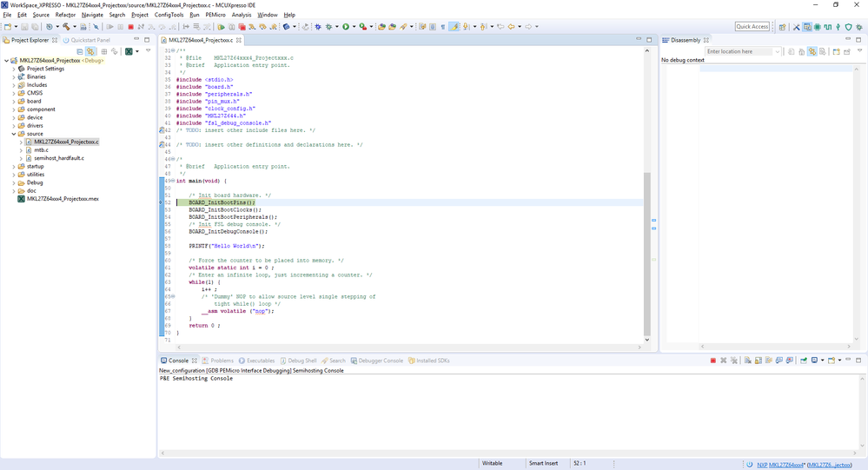Open Build hammer dropdown arrow

[74, 27]
